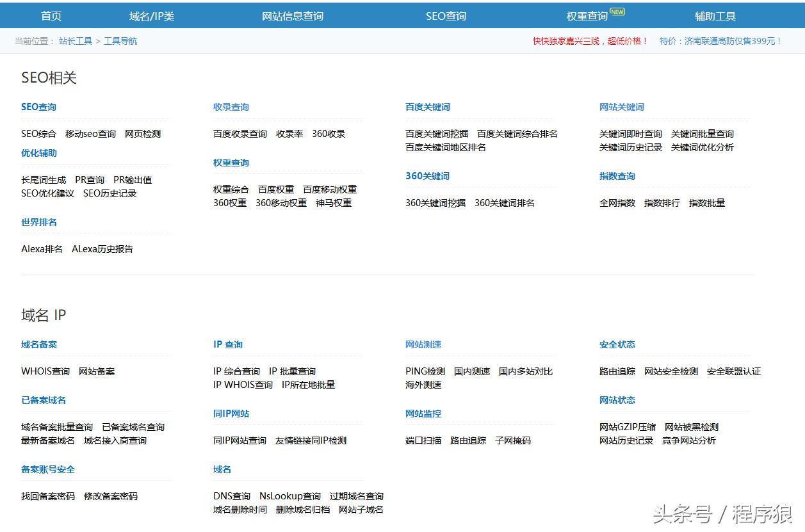Viewport: 805px width, 532px height.
Task: Open the DNS查询 tool
Action: pos(232,496)
